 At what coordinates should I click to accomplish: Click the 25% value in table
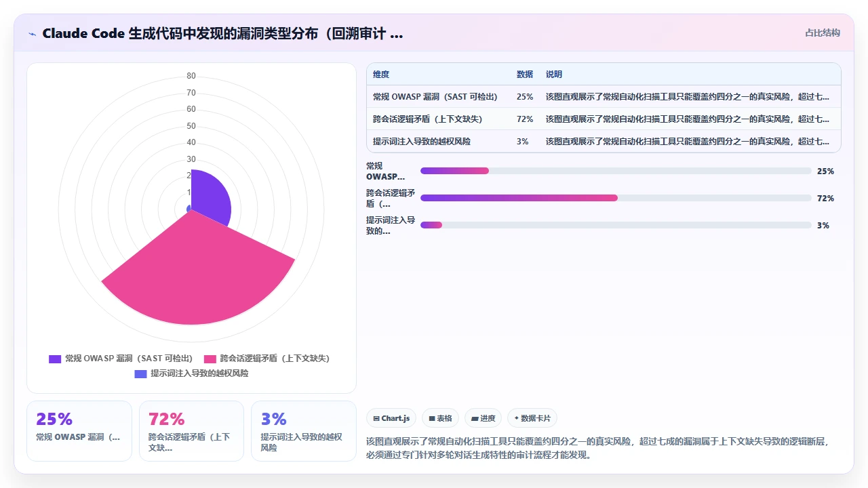pyautogui.click(x=525, y=97)
